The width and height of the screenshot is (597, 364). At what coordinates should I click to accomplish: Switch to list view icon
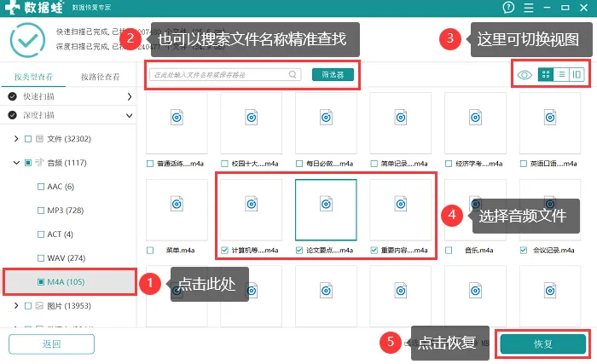point(561,75)
